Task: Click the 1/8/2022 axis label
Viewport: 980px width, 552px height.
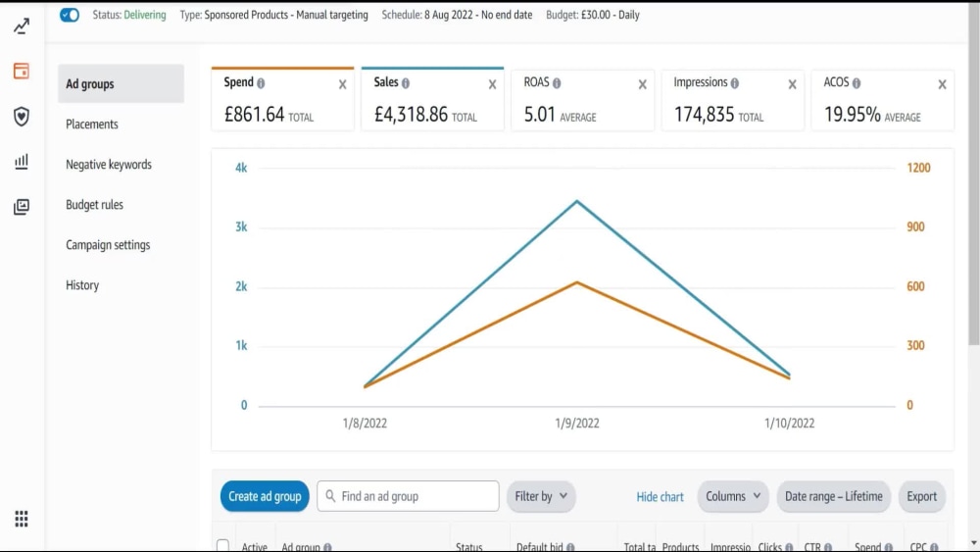Action: click(x=365, y=424)
